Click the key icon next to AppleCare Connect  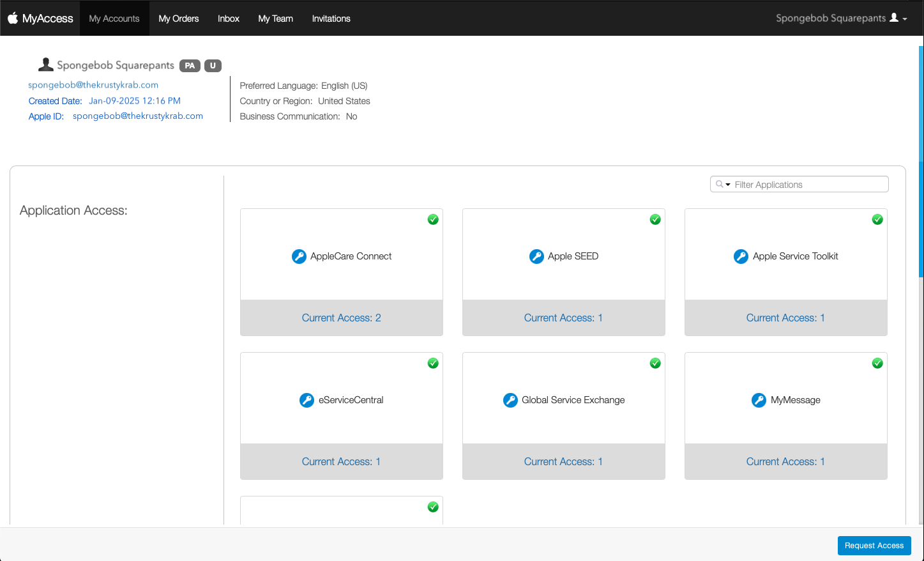point(299,256)
